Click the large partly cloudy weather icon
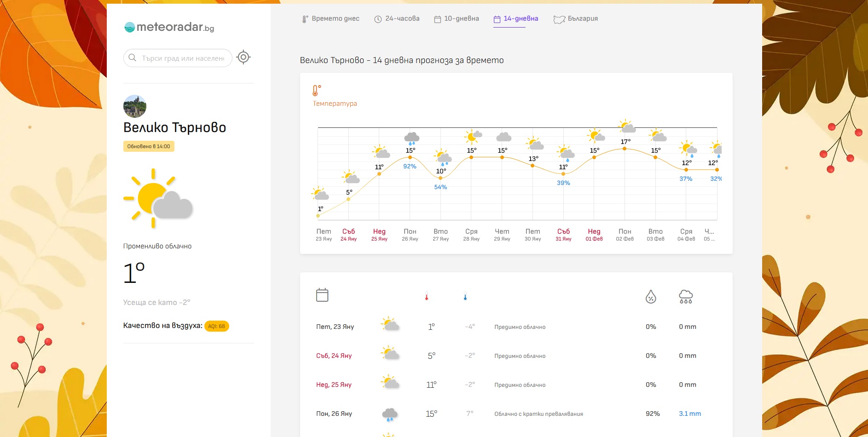Screen dimensions: 868x437 (x=158, y=198)
